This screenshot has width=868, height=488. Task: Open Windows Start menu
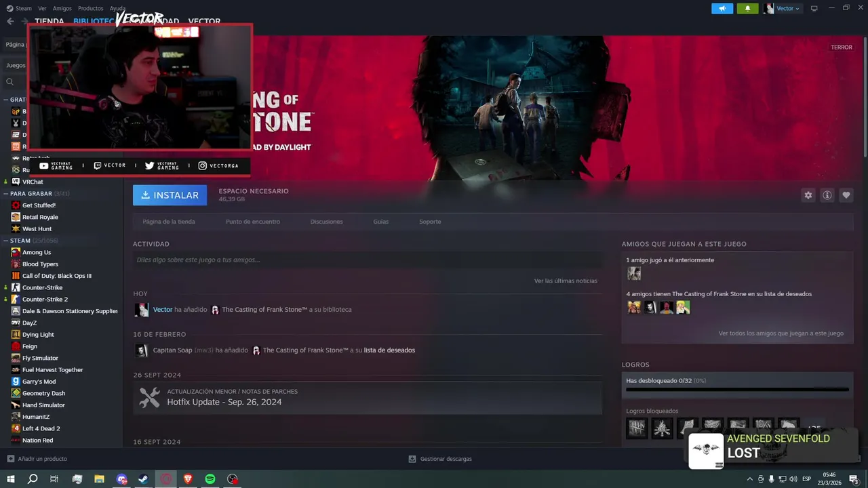[x=10, y=479]
